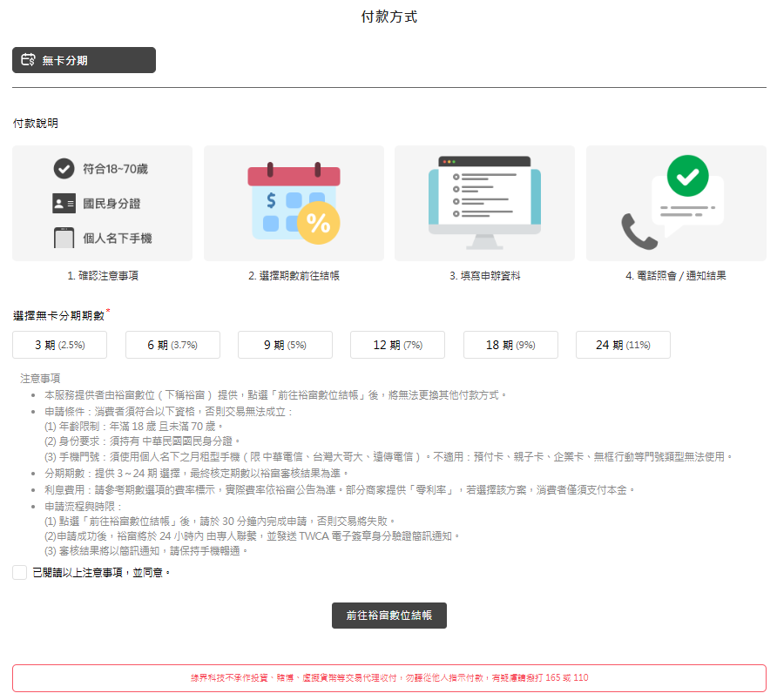
Task: Choose the 12 期 (7%) installment plan
Action: 397,345
